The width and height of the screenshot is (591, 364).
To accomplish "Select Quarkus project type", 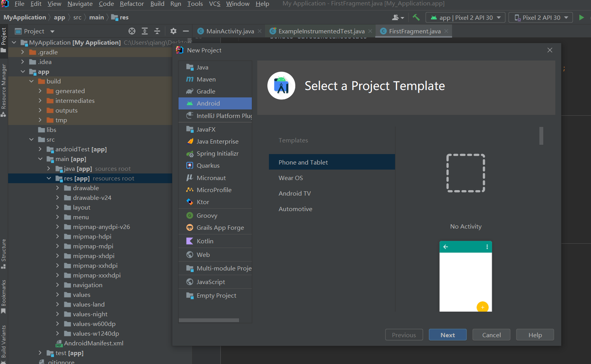I will click(215, 165).
